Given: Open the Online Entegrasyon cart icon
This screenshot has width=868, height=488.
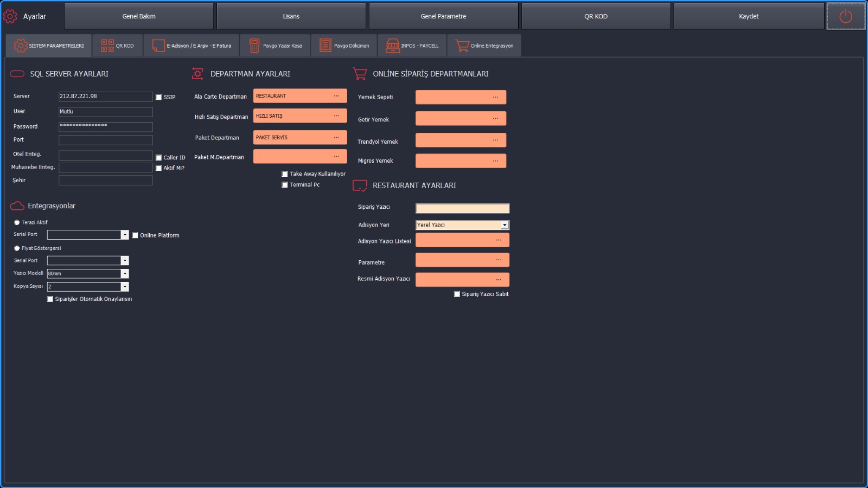Looking at the screenshot, I should click(x=462, y=46).
